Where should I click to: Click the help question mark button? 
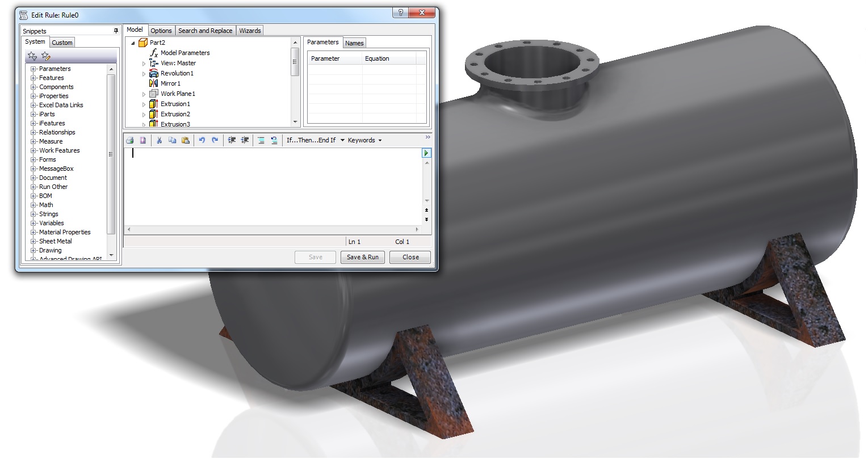pos(400,12)
